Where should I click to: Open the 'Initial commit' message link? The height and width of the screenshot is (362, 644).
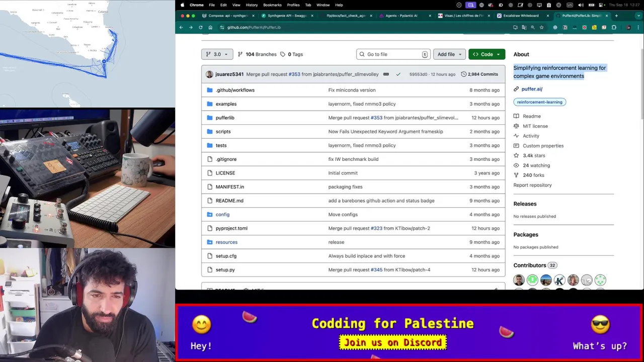[343, 173]
